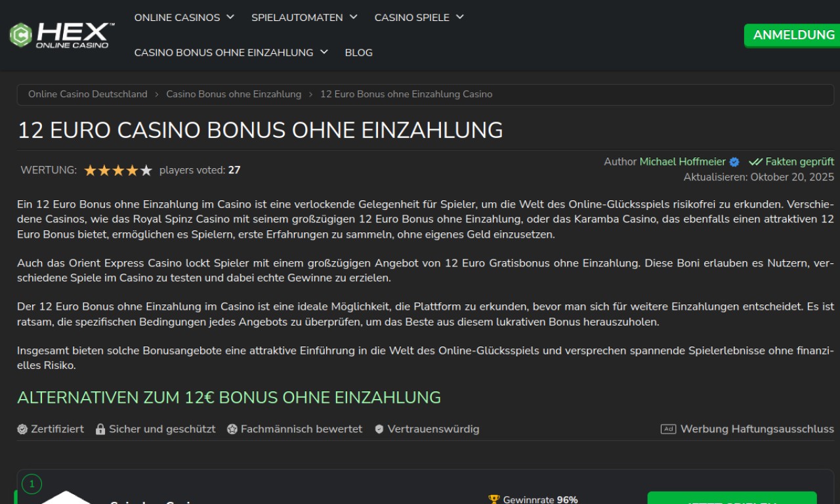Click the double-checkmark Fakten geprüft icon
This screenshot has width=840, height=504.
click(755, 162)
